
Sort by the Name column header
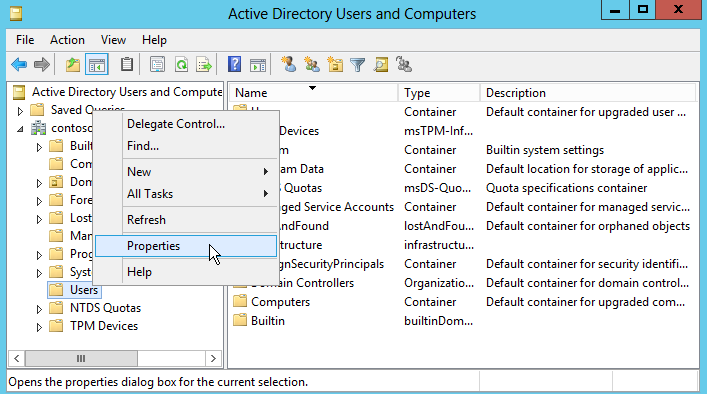tap(314, 93)
